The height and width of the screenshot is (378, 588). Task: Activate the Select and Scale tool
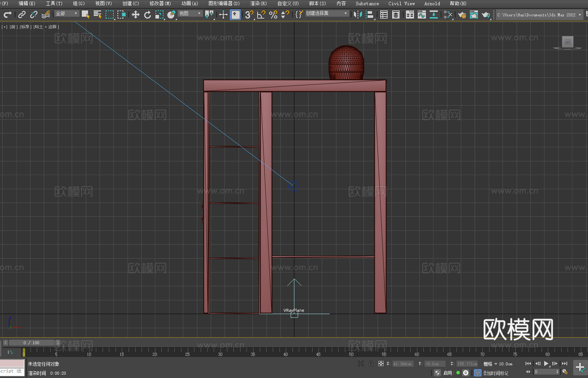(159, 14)
